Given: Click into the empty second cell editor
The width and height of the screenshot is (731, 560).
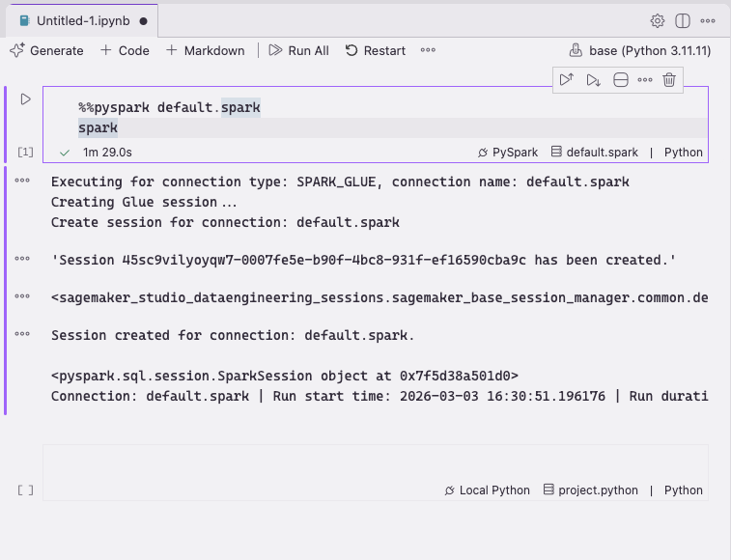Looking at the screenshot, I should point(376,463).
